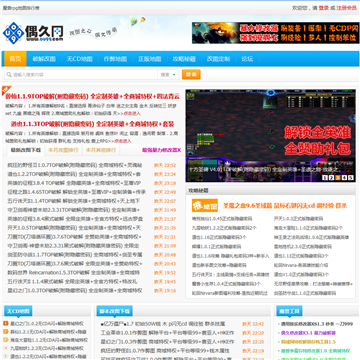Click rank 2 badge in 无CD list
Viewport: 360px width, 360px height.
[x=6, y=332]
